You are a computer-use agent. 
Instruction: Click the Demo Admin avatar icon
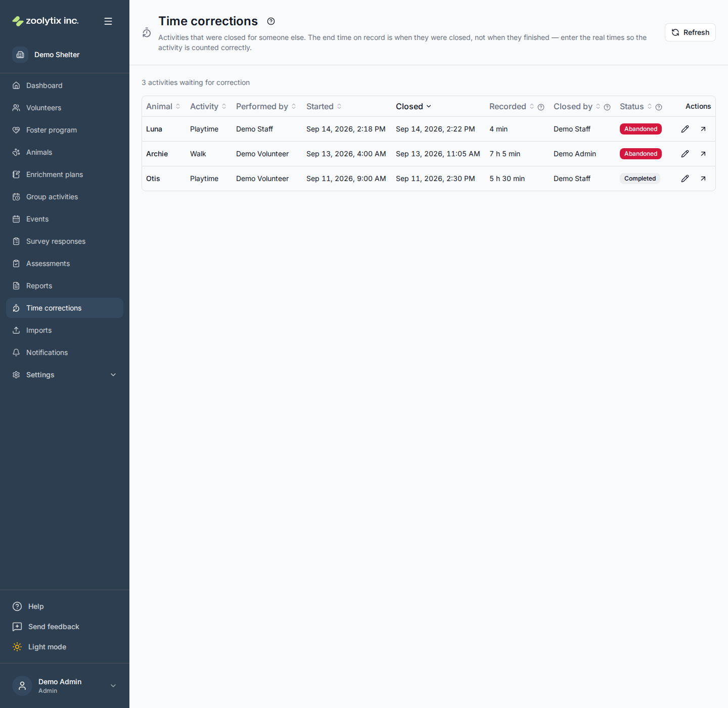22,686
